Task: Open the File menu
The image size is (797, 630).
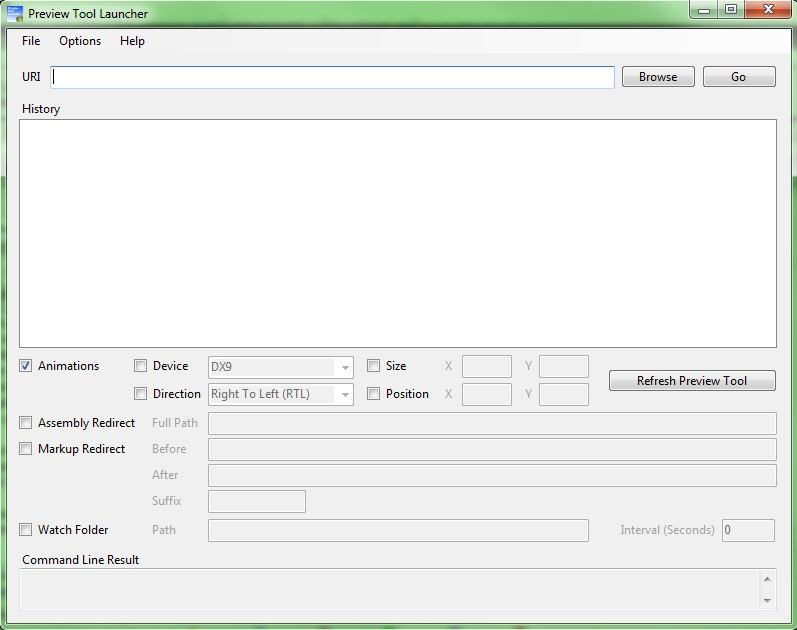Action: pos(31,41)
